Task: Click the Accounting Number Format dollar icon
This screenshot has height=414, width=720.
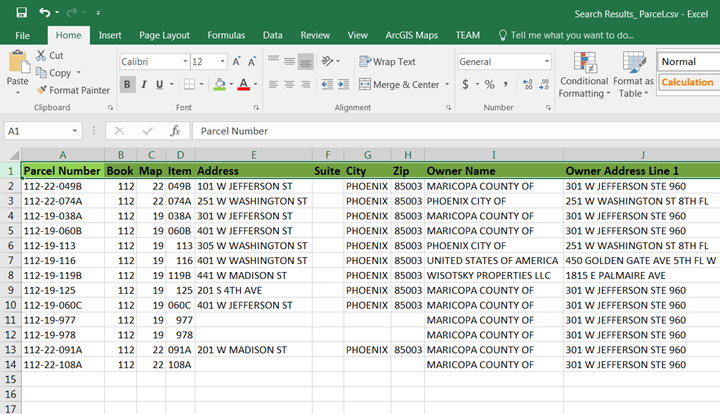Action: [x=464, y=85]
